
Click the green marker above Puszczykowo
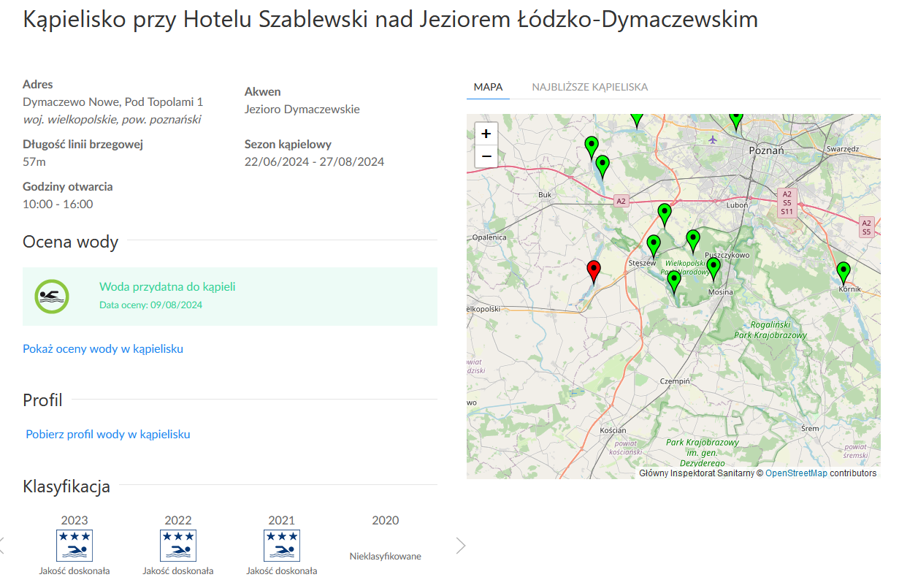coord(693,241)
